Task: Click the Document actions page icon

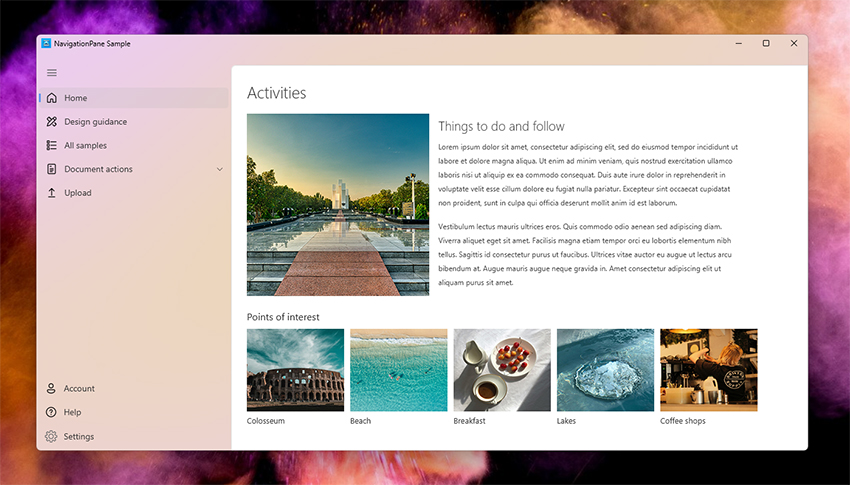Action: [52, 169]
